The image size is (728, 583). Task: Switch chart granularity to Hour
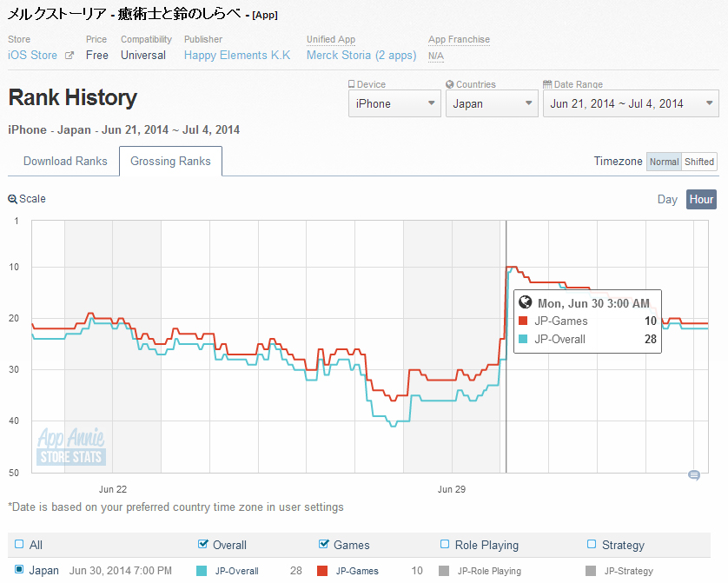701,200
